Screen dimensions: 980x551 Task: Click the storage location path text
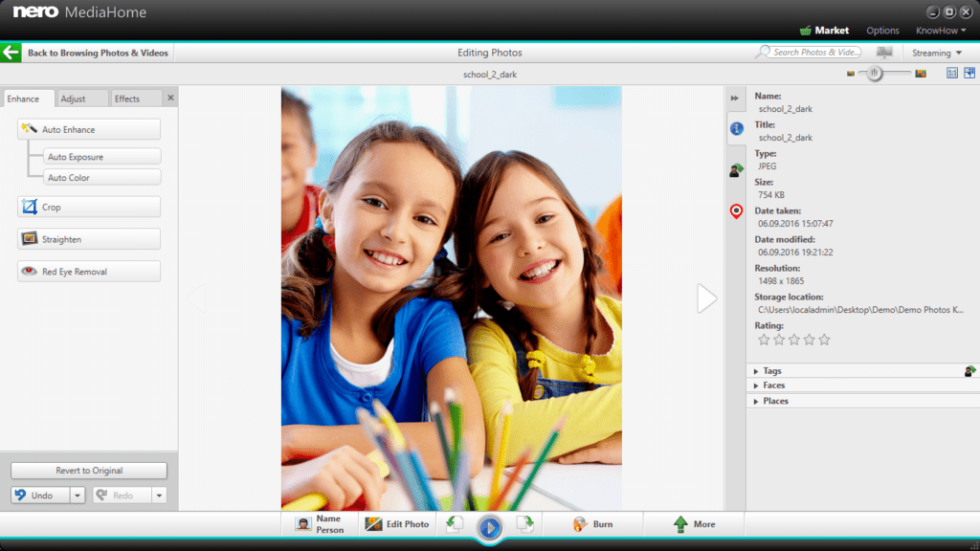pyautogui.click(x=860, y=310)
